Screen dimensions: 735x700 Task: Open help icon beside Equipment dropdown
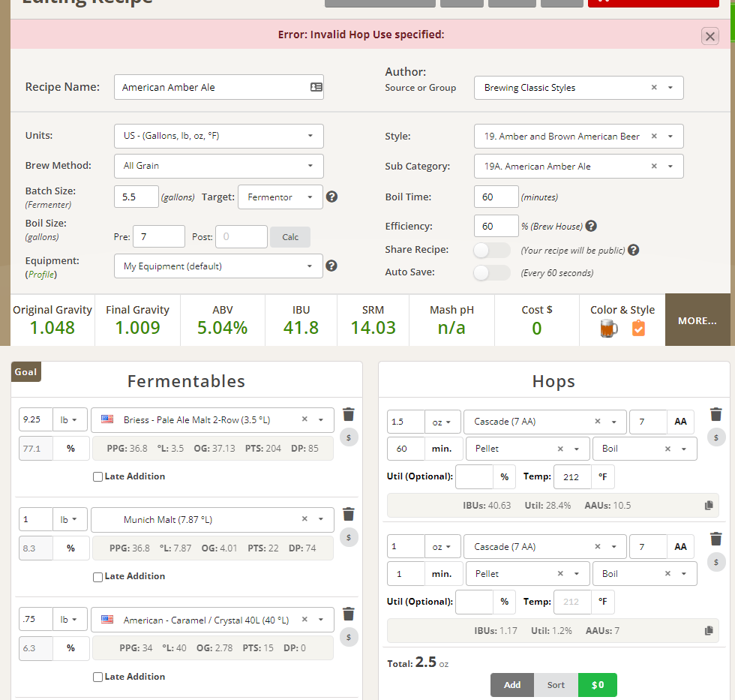(x=331, y=266)
